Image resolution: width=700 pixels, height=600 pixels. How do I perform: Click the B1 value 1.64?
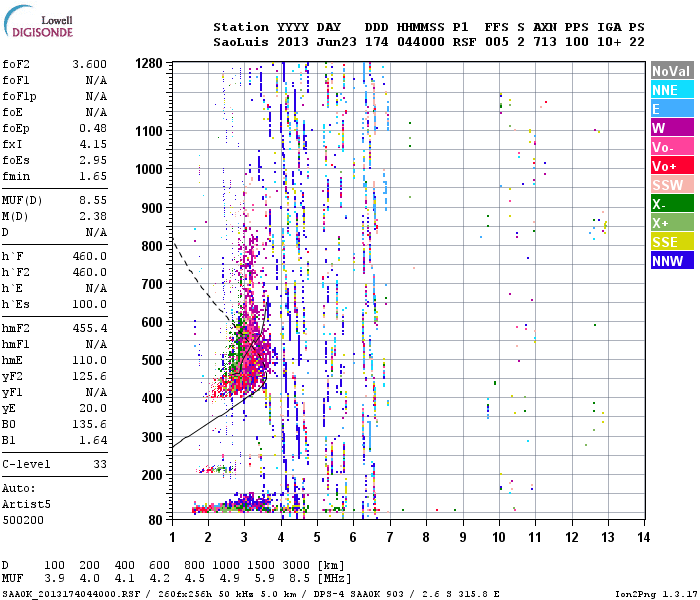tap(93, 440)
